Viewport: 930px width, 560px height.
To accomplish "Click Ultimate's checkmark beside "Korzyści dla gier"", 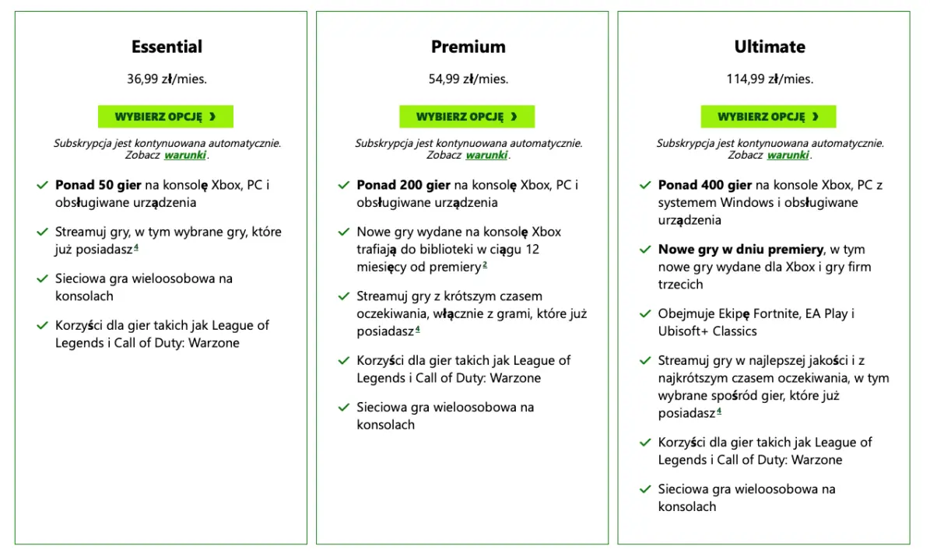I will coord(644,442).
